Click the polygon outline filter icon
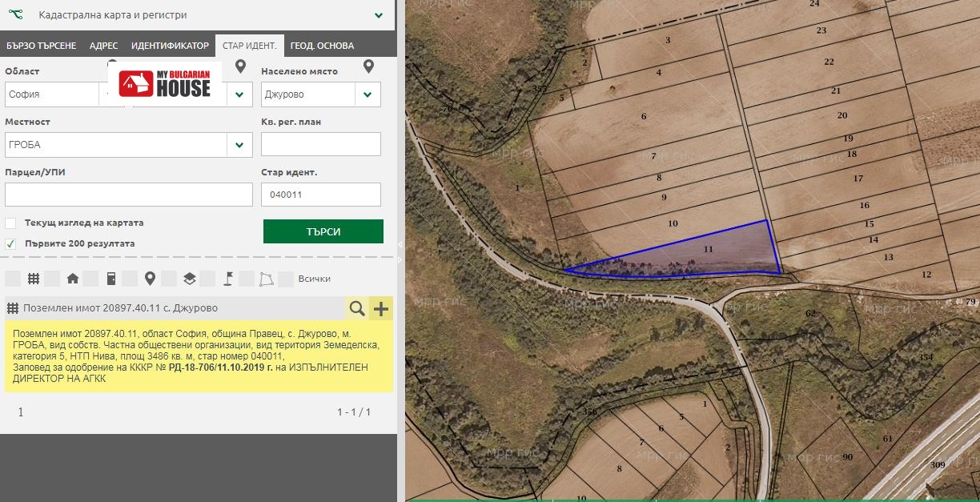980x502 pixels. (x=267, y=279)
